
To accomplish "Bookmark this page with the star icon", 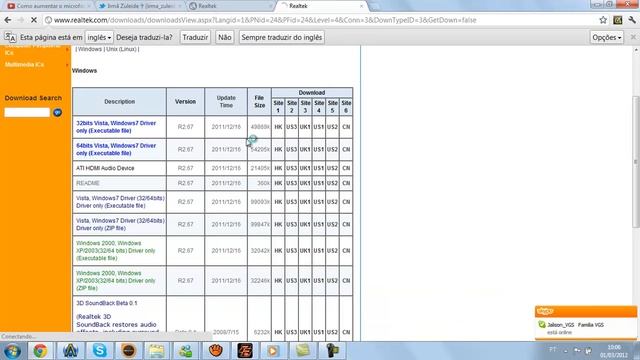I will 603,20.
